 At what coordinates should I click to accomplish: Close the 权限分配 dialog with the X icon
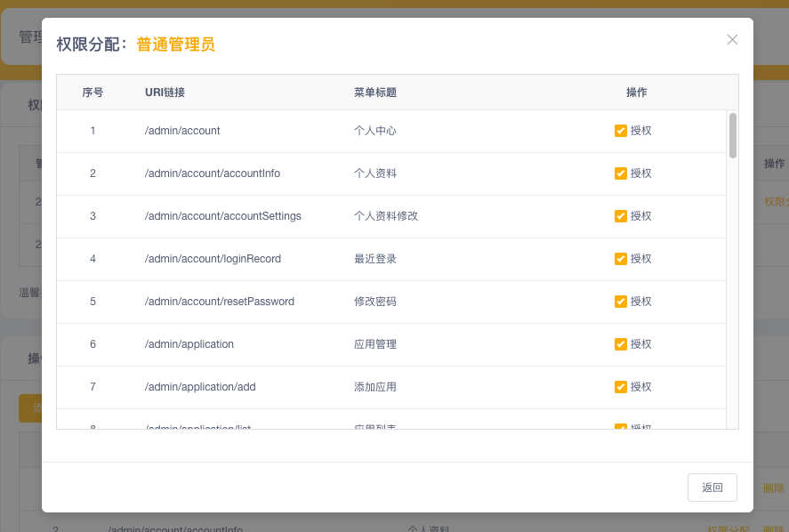coord(732,40)
